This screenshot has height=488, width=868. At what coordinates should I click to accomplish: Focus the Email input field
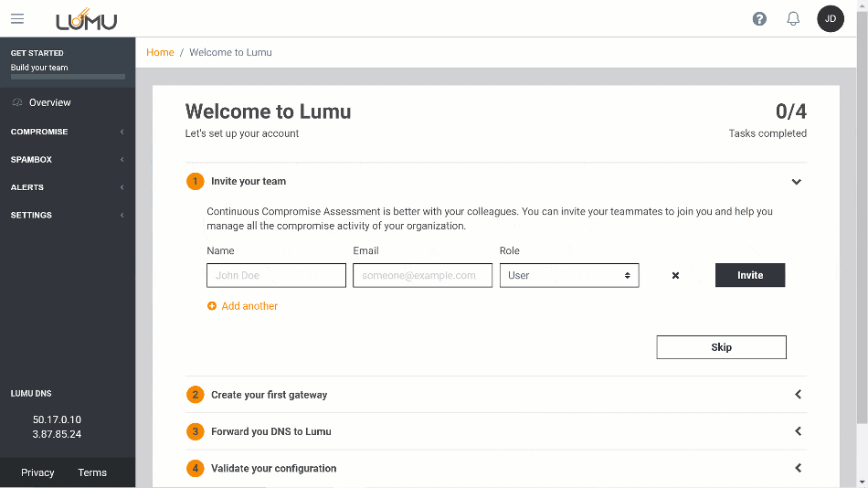click(x=422, y=275)
